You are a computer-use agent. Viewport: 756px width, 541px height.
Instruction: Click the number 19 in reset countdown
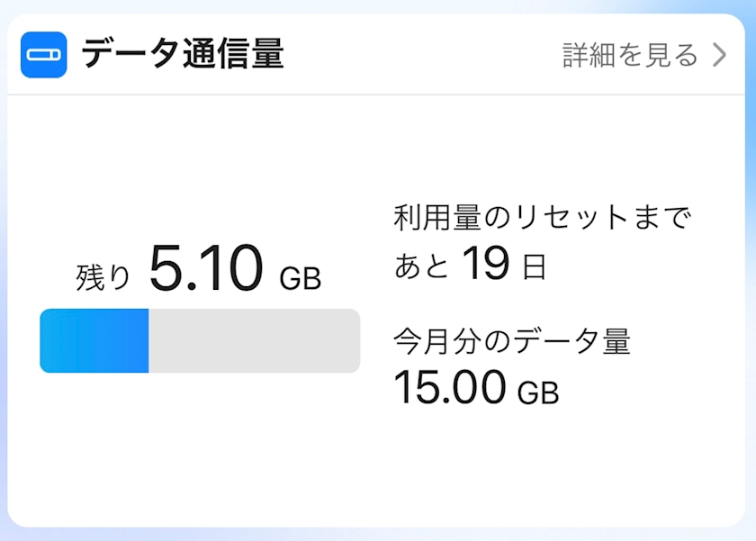point(485,263)
